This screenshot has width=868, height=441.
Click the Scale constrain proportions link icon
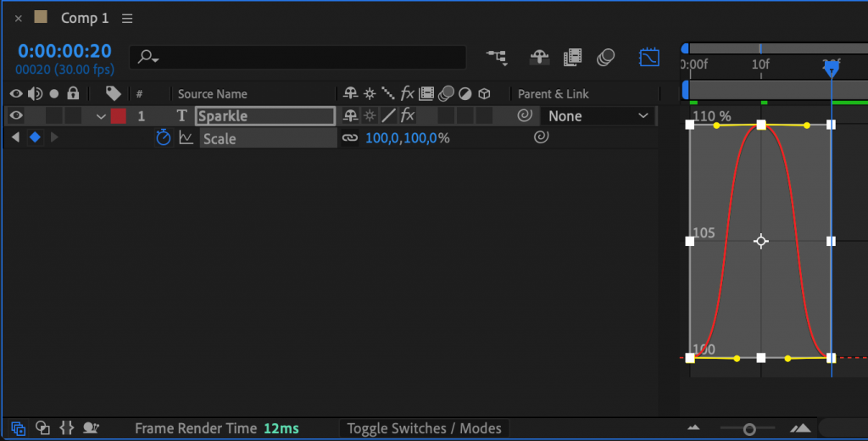coord(349,137)
